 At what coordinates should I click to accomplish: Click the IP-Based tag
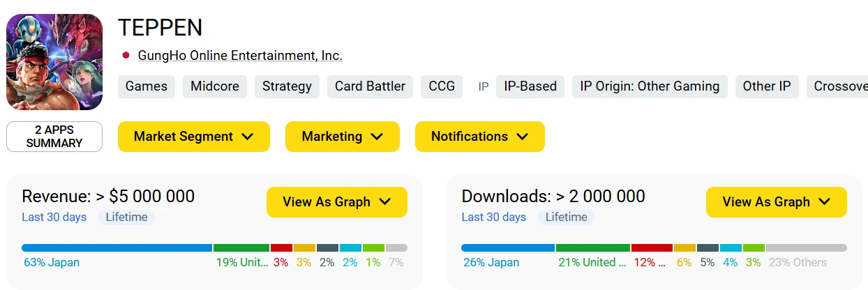click(x=530, y=86)
